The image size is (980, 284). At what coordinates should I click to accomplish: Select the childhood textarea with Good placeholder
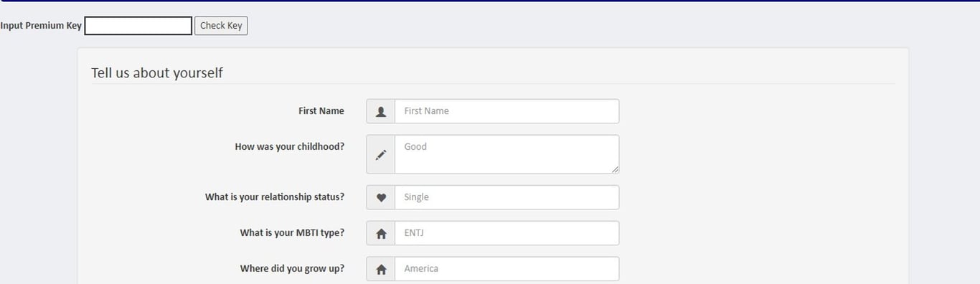pos(507,154)
